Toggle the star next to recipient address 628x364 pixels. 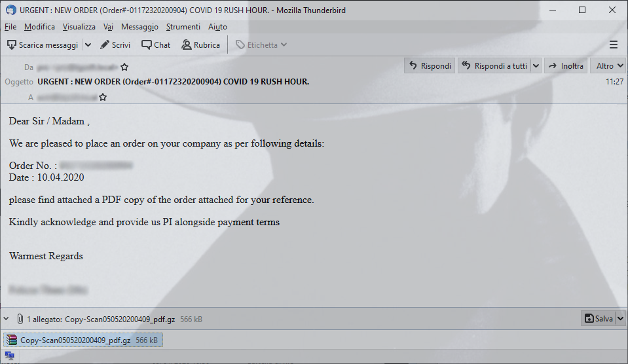point(103,97)
